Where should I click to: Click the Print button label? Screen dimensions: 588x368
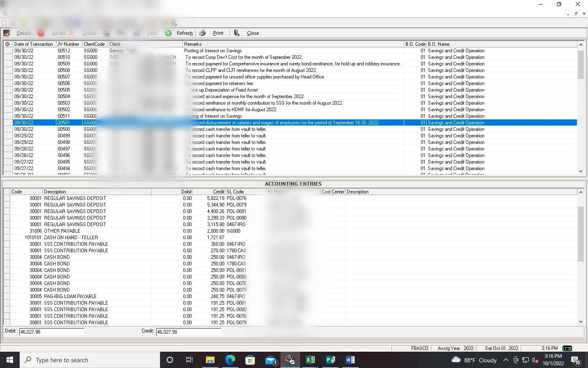(218, 33)
